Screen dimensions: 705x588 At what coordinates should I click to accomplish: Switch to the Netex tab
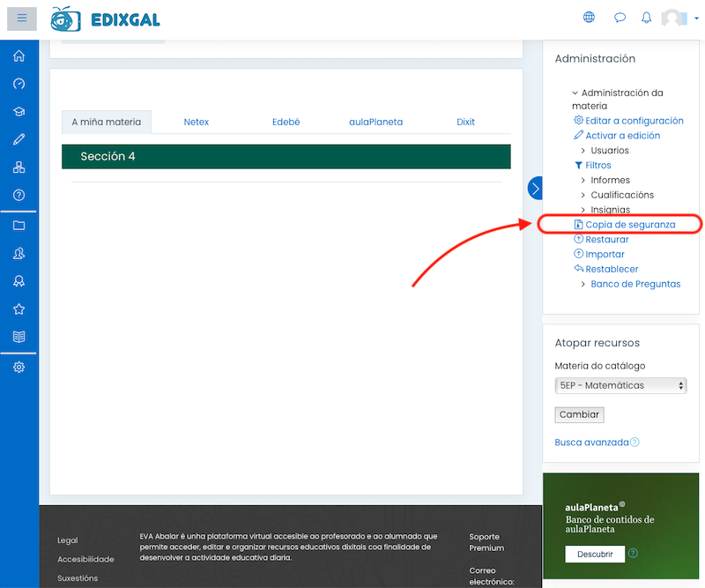coord(197,122)
